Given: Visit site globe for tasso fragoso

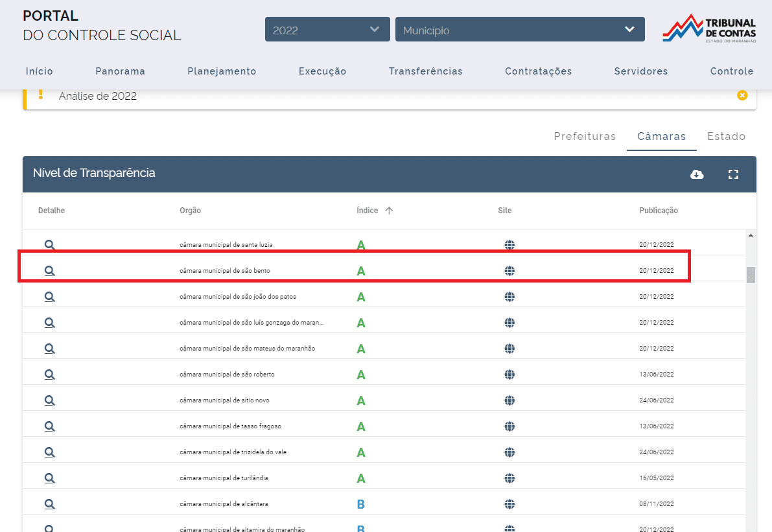Looking at the screenshot, I should click(x=509, y=426).
